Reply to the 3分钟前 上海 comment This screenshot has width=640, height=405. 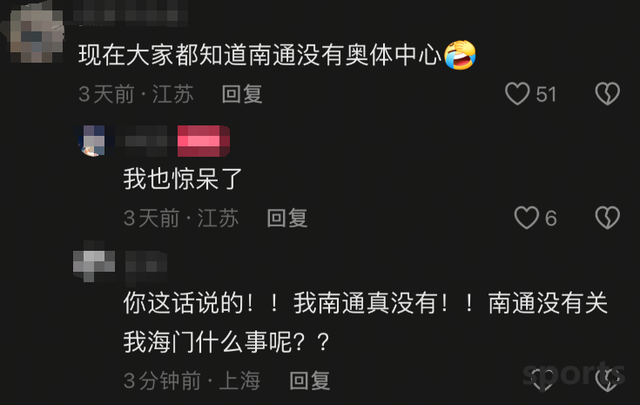[310, 381]
